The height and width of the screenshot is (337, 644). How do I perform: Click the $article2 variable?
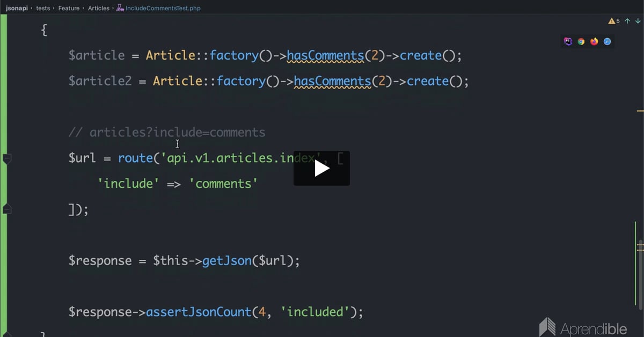(x=100, y=81)
